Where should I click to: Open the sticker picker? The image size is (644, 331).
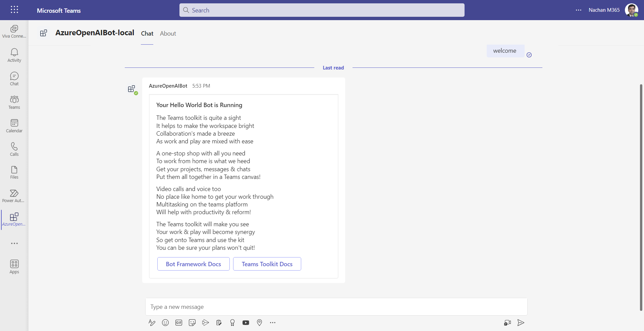click(192, 323)
